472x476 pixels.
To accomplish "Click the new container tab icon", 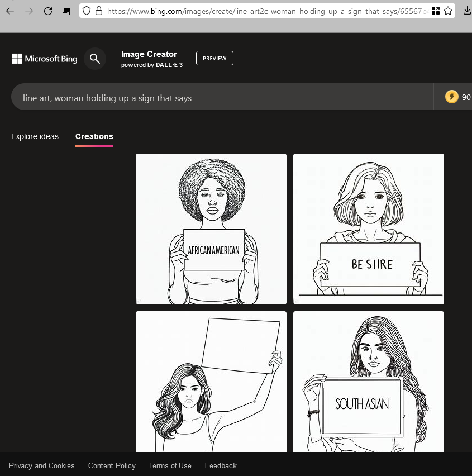I will (67, 11).
